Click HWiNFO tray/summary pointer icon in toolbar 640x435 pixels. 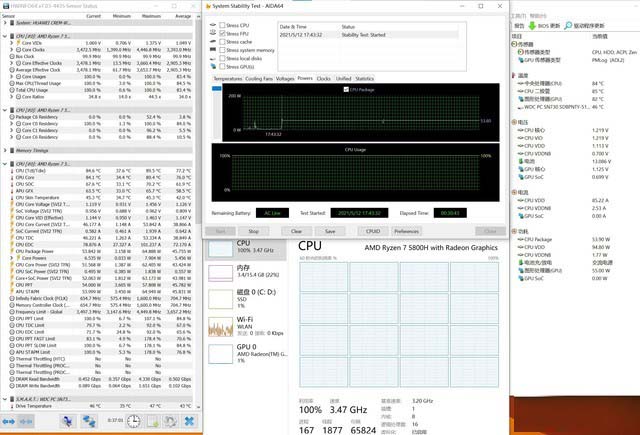(68, 421)
